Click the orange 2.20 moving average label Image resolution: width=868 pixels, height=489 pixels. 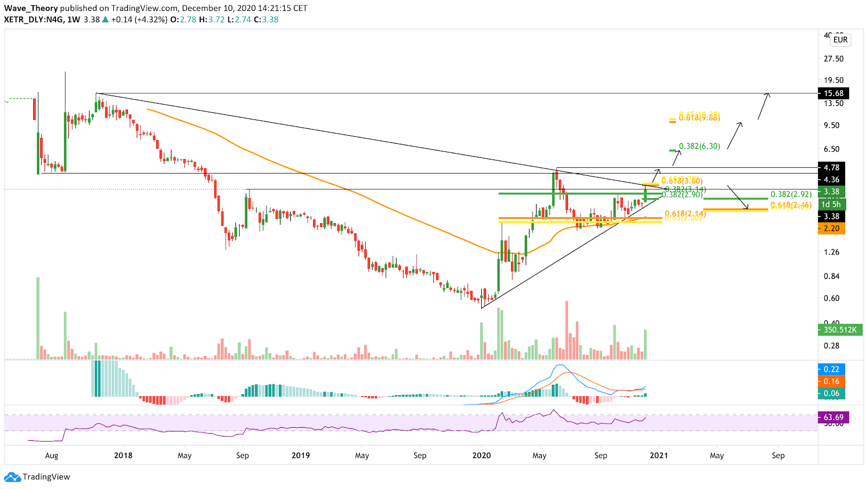[x=831, y=228]
